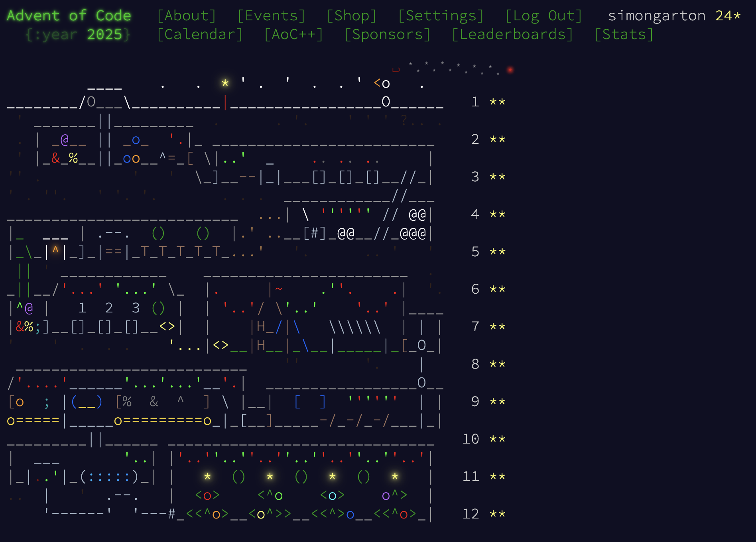The width and height of the screenshot is (756, 542).
Task: Open the Events page
Action: (272, 16)
